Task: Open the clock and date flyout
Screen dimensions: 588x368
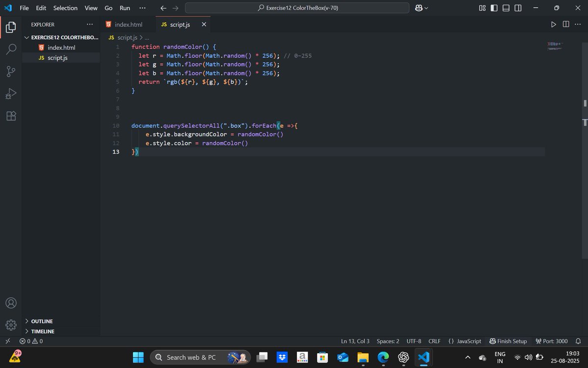Action: point(565,357)
